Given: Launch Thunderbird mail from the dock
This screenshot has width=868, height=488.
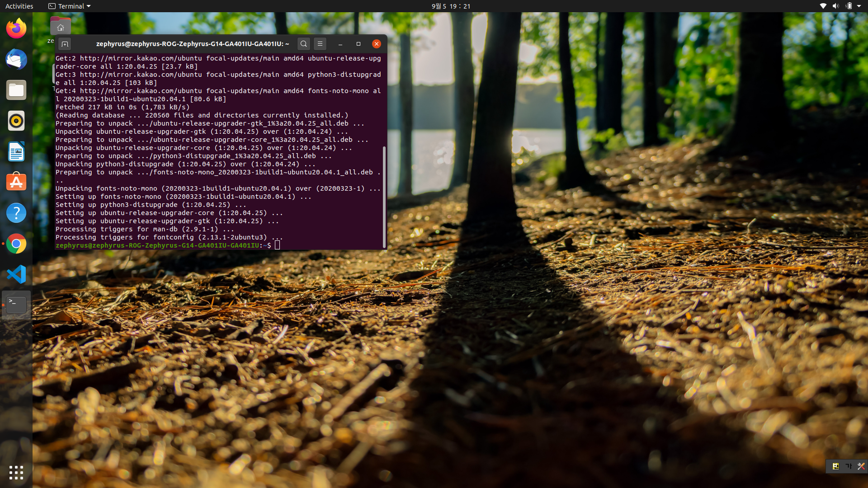Looking at the screenshot, I should tap(16, 59).
